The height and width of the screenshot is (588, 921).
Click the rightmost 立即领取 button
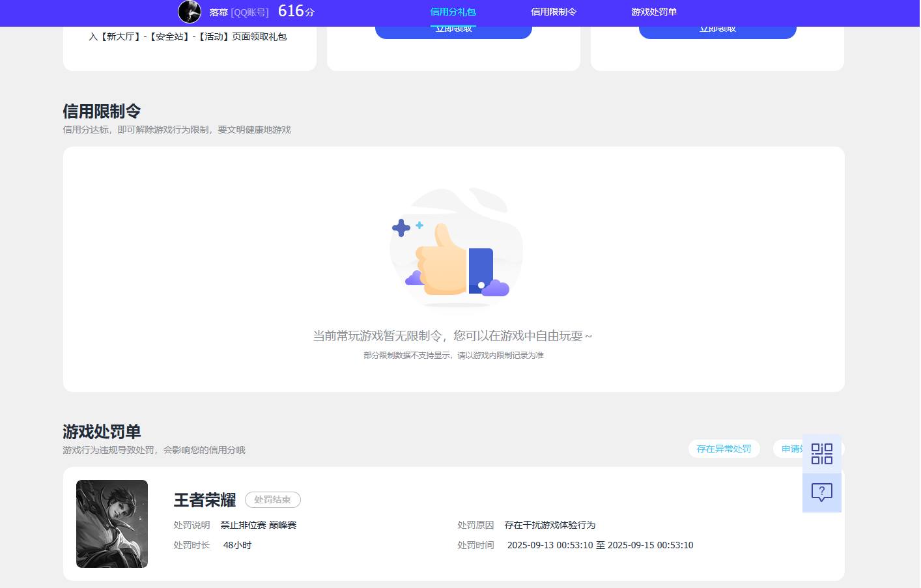(x=717, y=28)
